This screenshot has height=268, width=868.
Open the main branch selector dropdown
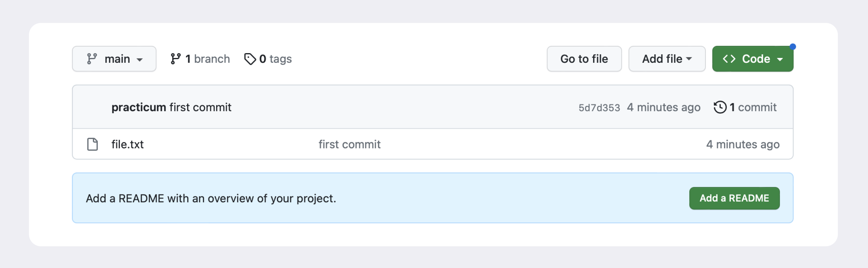[x=114, y=59]
